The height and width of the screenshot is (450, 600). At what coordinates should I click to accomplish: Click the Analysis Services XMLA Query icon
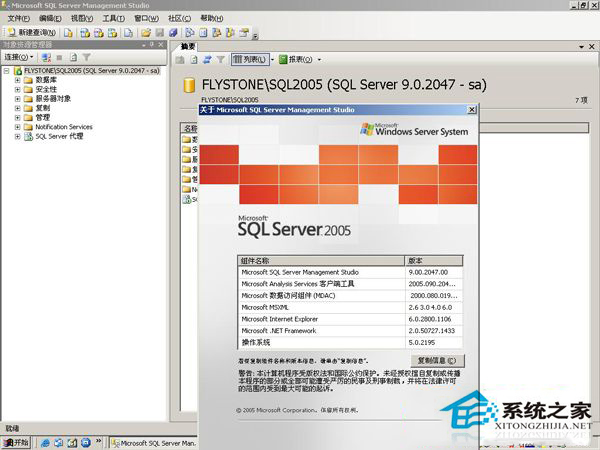tap(112, 33)
